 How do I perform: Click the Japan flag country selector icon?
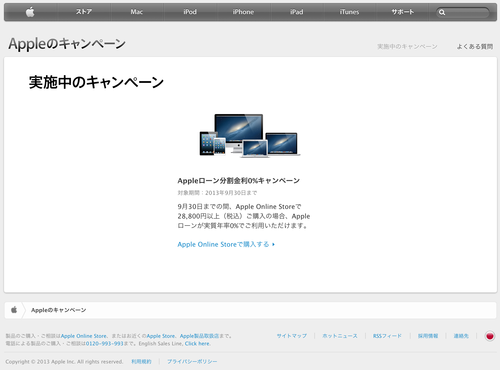490,336
